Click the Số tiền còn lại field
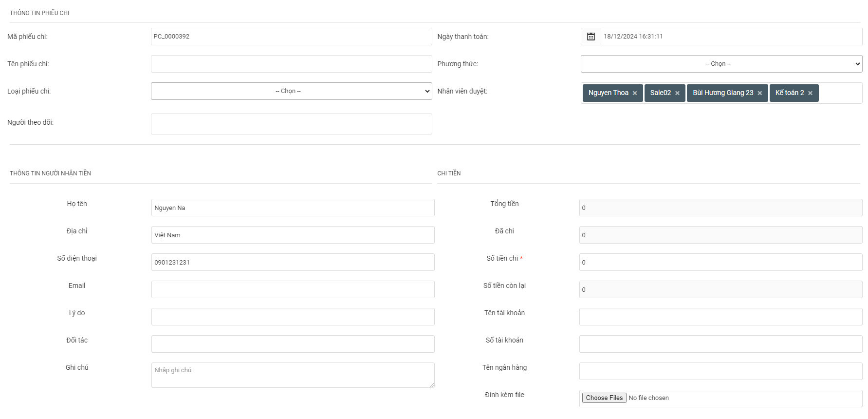This screenshot has width=868, height=419. point(720,289)
